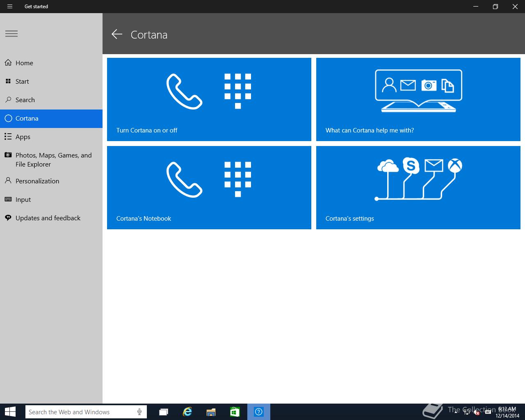The height and width of the screenshot is (420, 525).
Task: Open the Apps section
Action: (51, 137)
